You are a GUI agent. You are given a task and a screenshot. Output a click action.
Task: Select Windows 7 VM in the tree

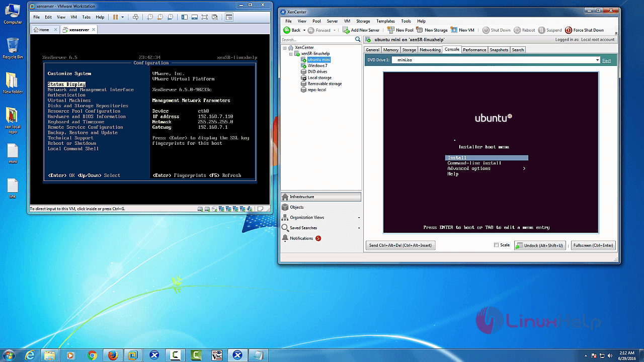[317, 66]
